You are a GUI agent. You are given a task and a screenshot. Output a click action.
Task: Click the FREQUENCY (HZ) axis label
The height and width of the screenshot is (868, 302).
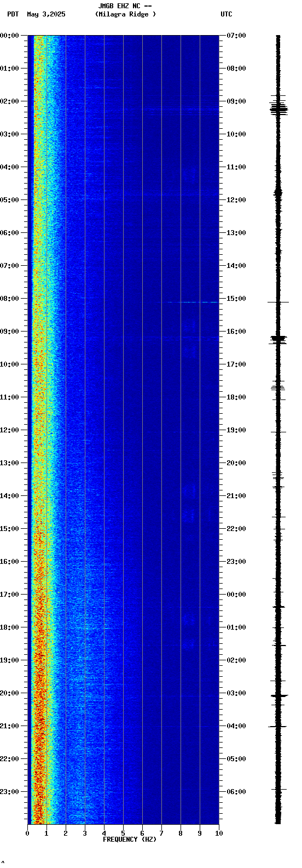tap(130, 840)
